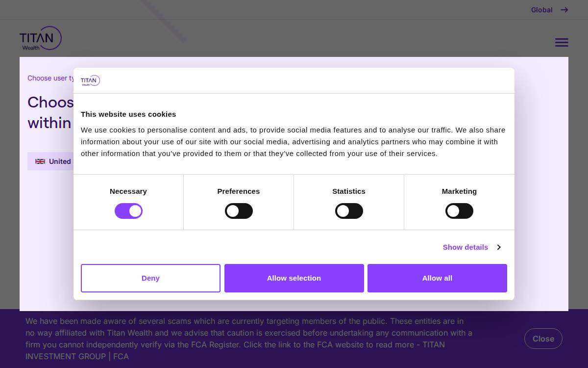The height and width of the screenshot is (368, 588).
Task: Click the United Kingdom flag icon
Action: pyautogui.click(x=40, y=161)
